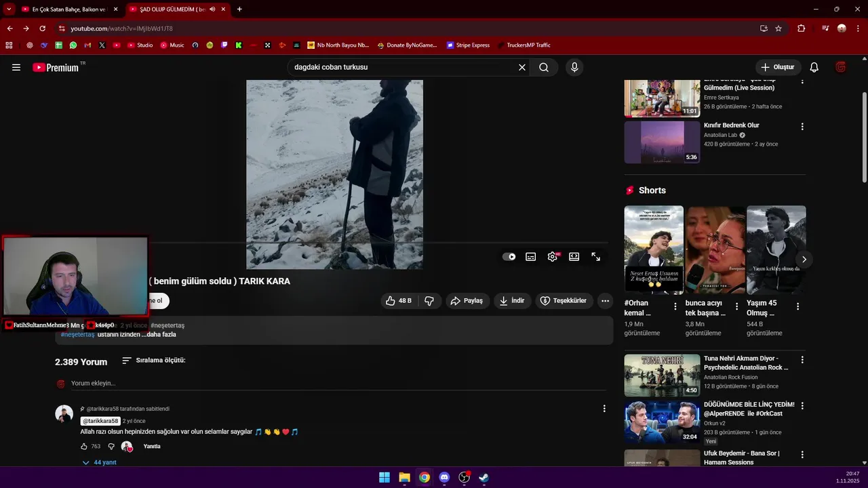Open the Gmail bookmark icon

pyautogui.click(x=87, y=45)
